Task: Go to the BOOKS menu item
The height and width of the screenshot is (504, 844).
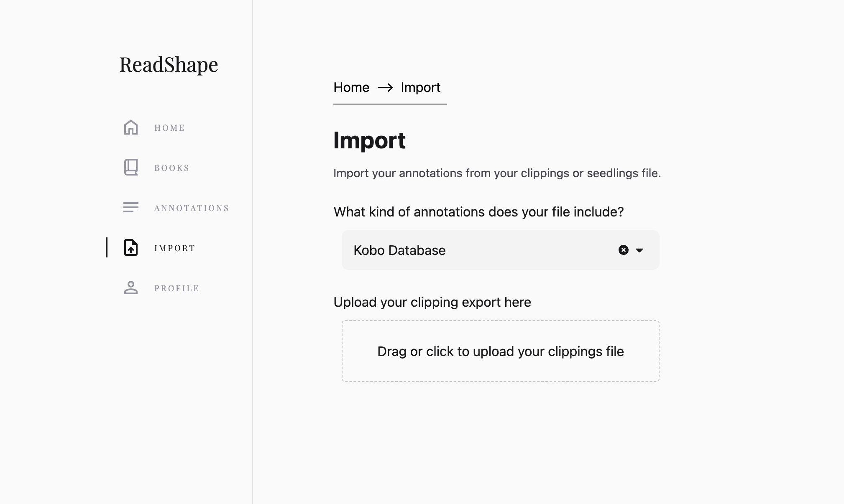Action: pos(171,168)
